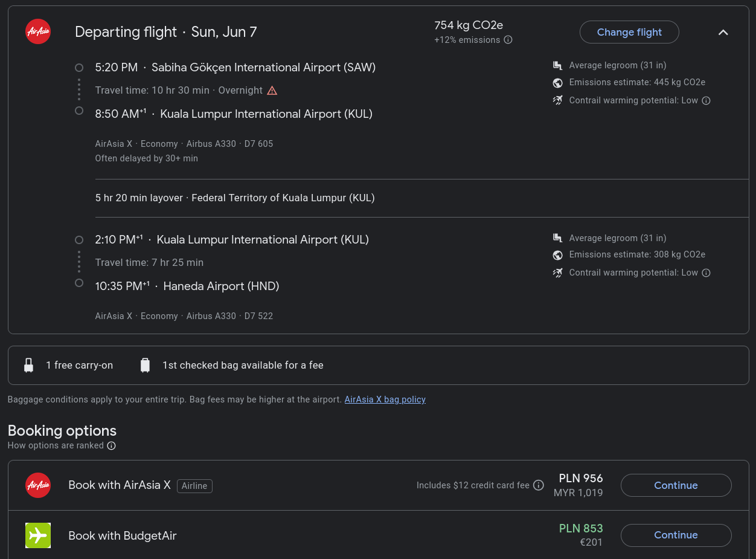Click legroom seat icon for KUL–HND flight

[557, 238]
